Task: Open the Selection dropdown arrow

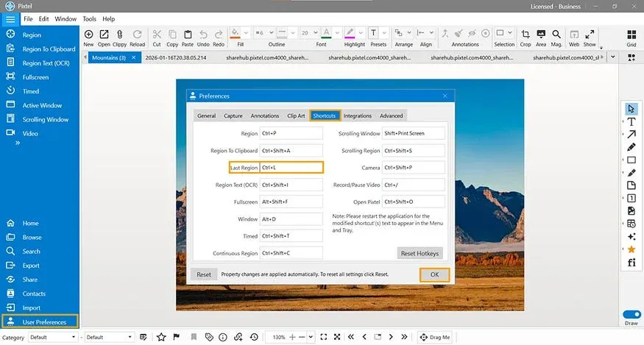Action: pyautogui.click(x=510, y=33)
